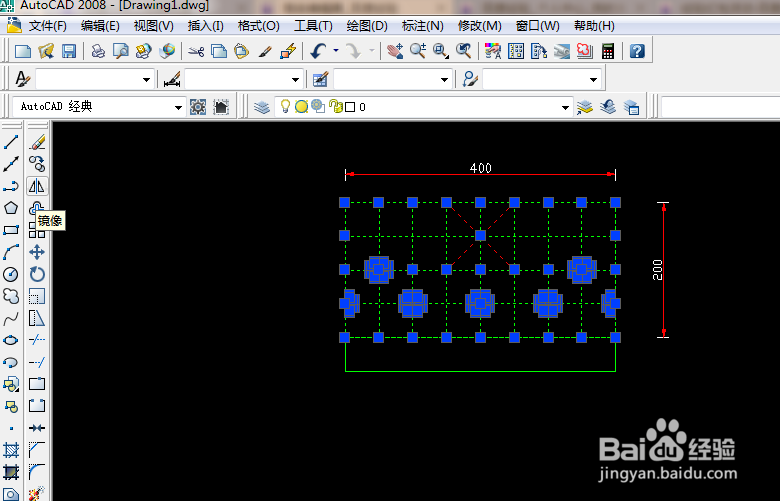The image size is (780, 501).
Task: Open the undo history dropdown arrow
Action: pyautogui.click(x=336, y=51)
